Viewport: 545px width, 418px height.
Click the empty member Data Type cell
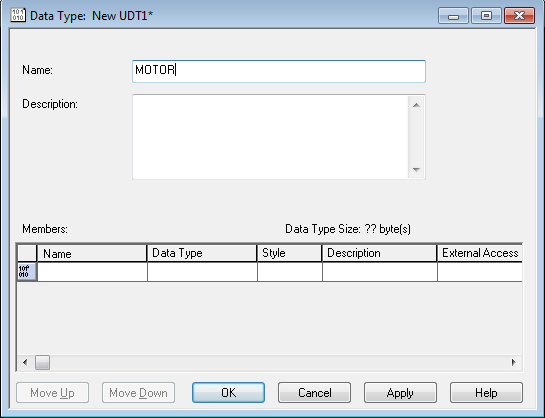pos(202,271)
